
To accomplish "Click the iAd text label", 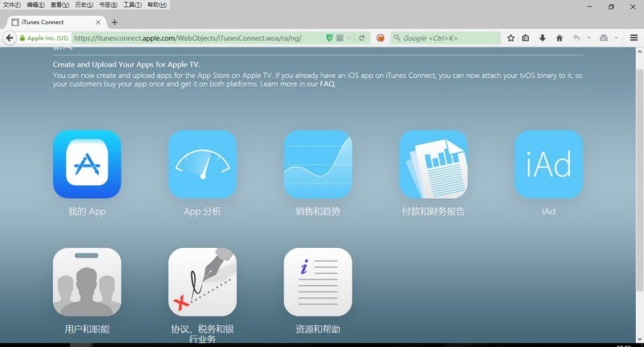I will 549,212.
